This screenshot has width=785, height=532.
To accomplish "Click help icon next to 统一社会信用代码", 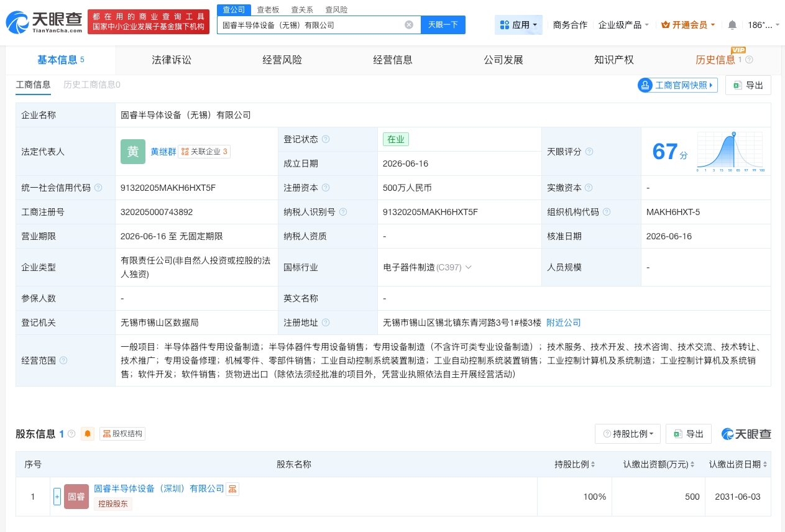I will tap(98, 188).
